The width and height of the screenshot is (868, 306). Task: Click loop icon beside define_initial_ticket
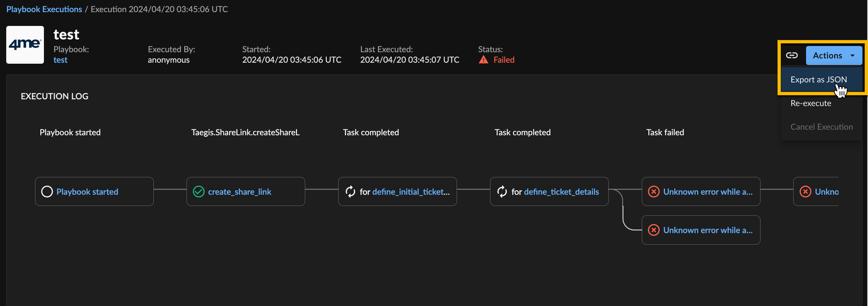(x=350, y=192)
